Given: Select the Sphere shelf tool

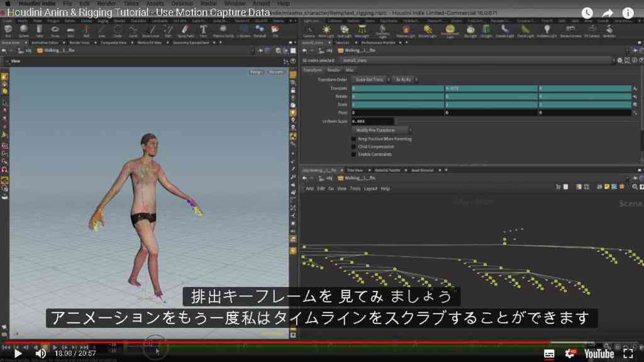Looking at the screenshot, I should tap(23, 30).
